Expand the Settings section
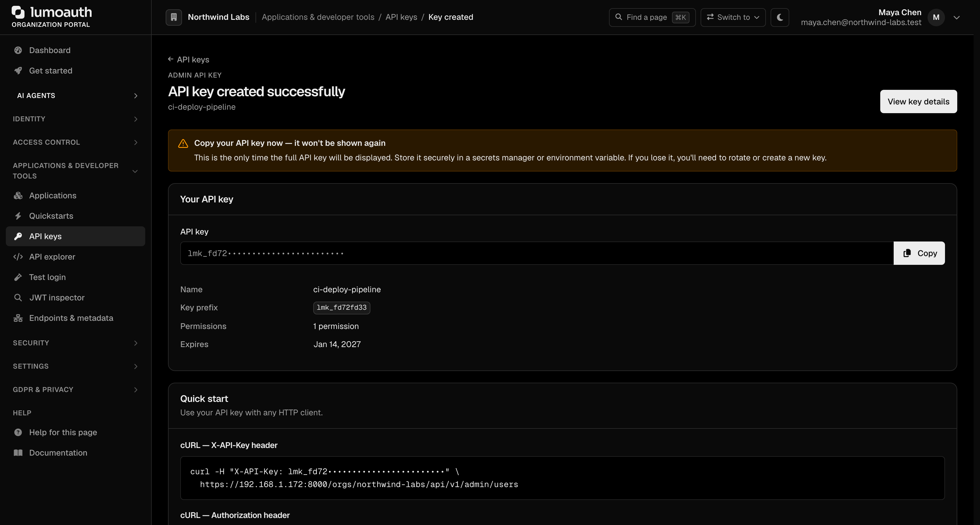Viewport: 980px width, 525px height. 75,366
